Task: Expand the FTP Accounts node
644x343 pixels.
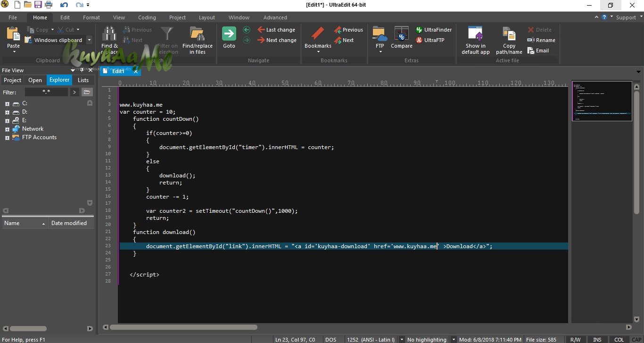Action: (x=7, y=137)
